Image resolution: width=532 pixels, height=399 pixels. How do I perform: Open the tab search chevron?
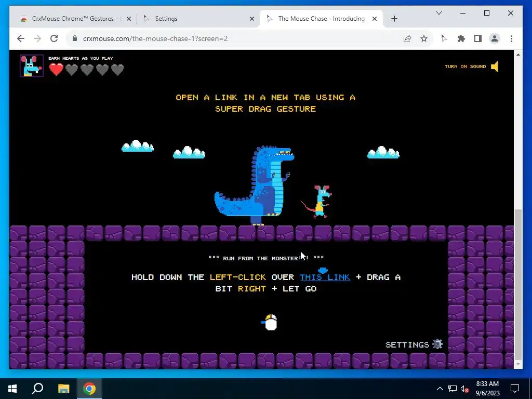click(x=438, y=13)
